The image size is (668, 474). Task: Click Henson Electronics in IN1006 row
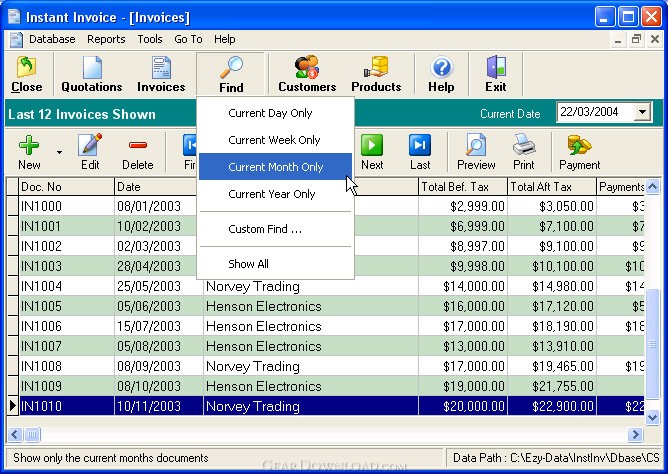pos(311,326)
